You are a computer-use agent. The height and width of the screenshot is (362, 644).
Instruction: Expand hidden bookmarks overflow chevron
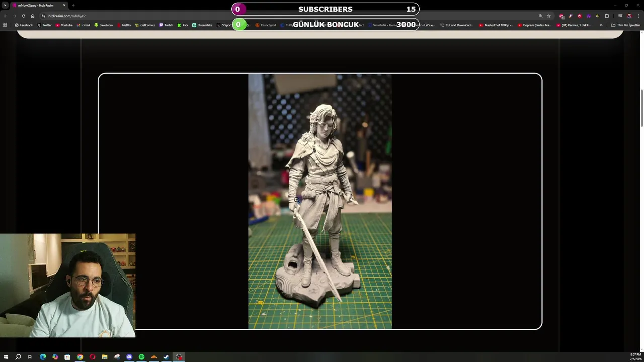tap(601, 25)
